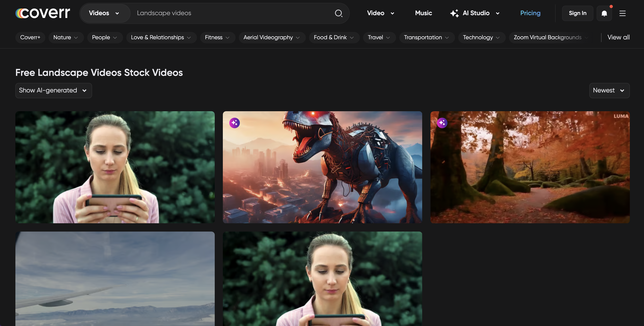The width and height of the screenshot is (644, 326).
Task: Open the hamburger menu
Action: [623, 13]
